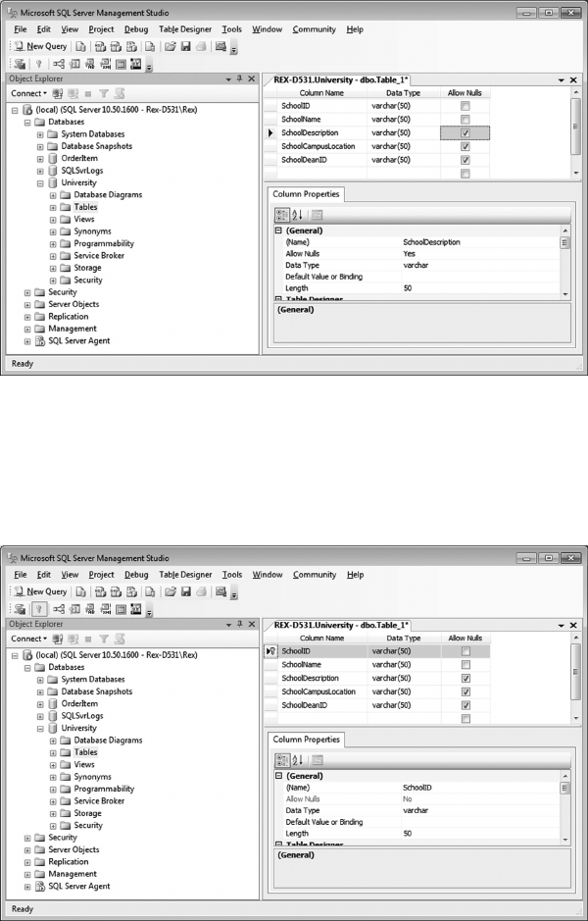Click New Query button in bottom window
Viewport: 588px width, 921px height.
click(40, 591)
